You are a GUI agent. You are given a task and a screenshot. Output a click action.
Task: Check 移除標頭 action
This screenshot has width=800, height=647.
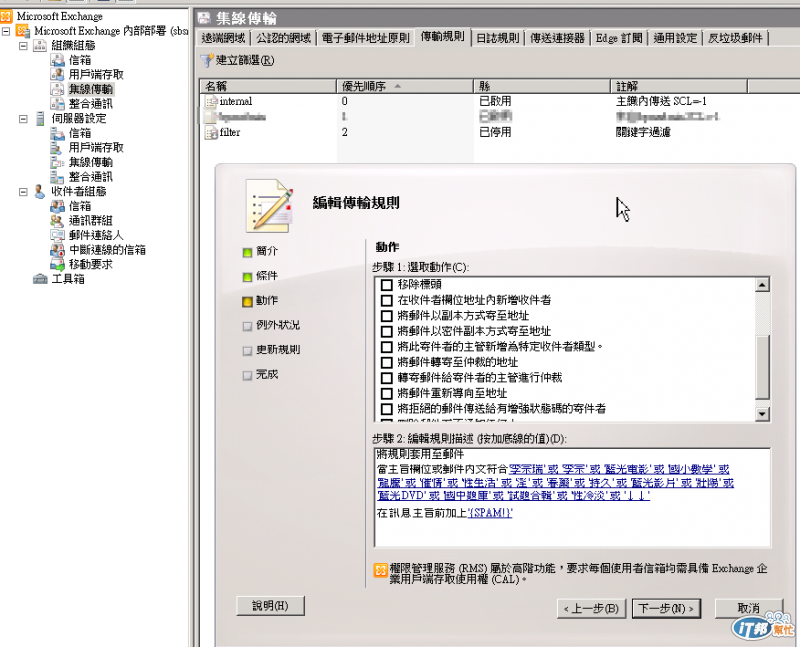tap(387, 285)
